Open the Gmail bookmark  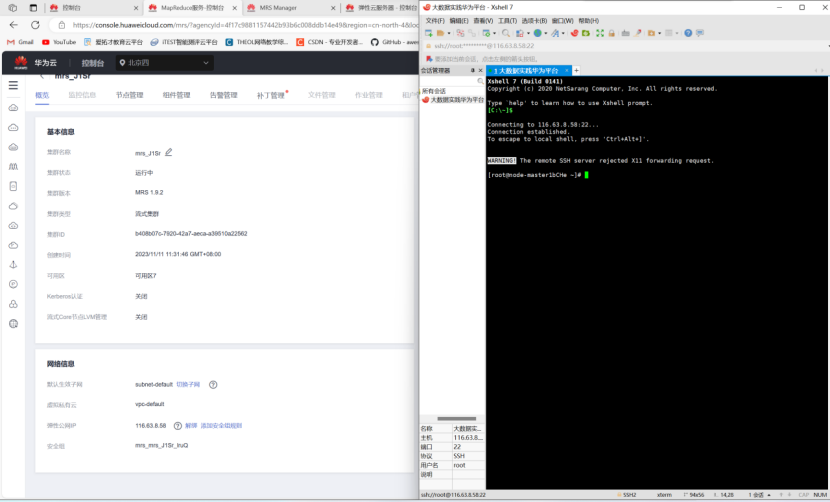click(21, 42)
